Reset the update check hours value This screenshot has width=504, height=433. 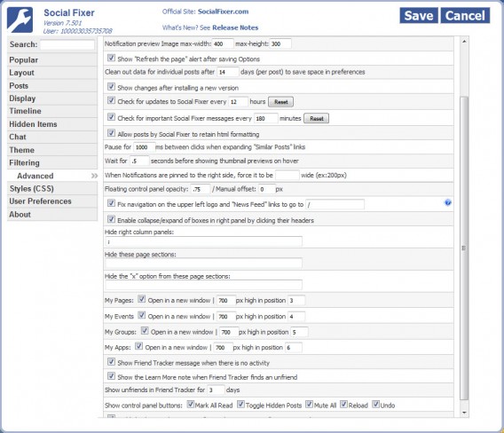[281, 102]
